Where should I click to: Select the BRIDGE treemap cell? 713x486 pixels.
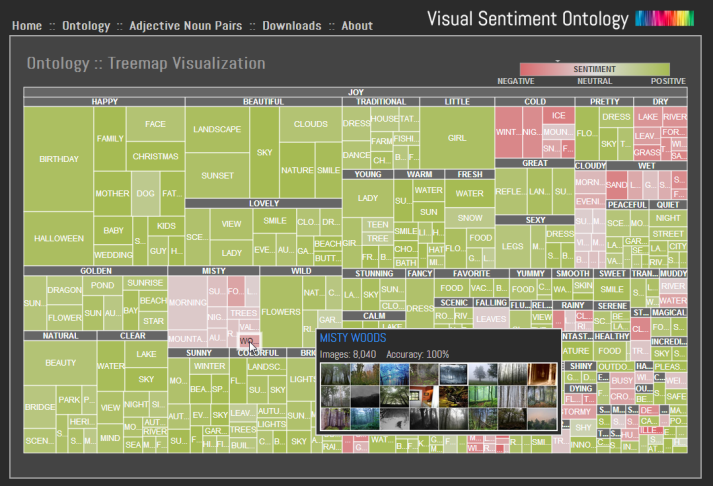40,406
